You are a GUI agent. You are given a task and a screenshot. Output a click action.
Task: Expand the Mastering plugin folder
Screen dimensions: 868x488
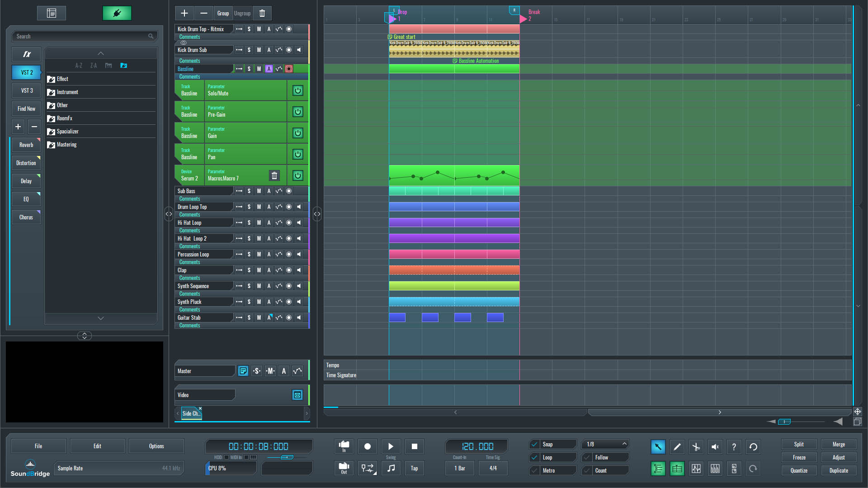click(101, 145)
